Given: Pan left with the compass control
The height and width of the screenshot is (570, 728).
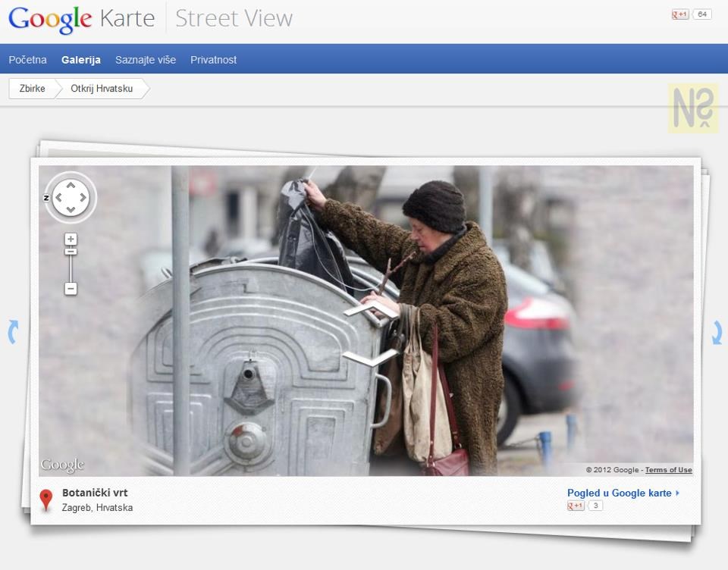Looking at the screenshot, I should pyautogui.click(x=58, y=198).
